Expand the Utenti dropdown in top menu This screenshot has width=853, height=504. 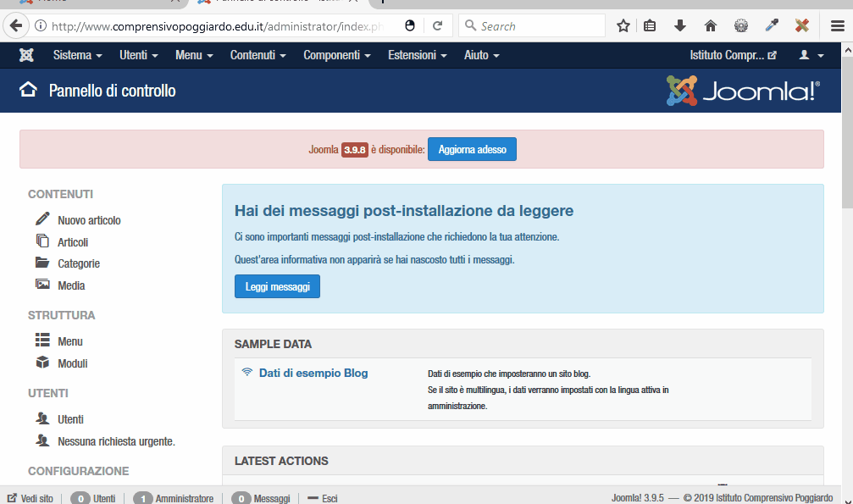click(x=139, y=55)
